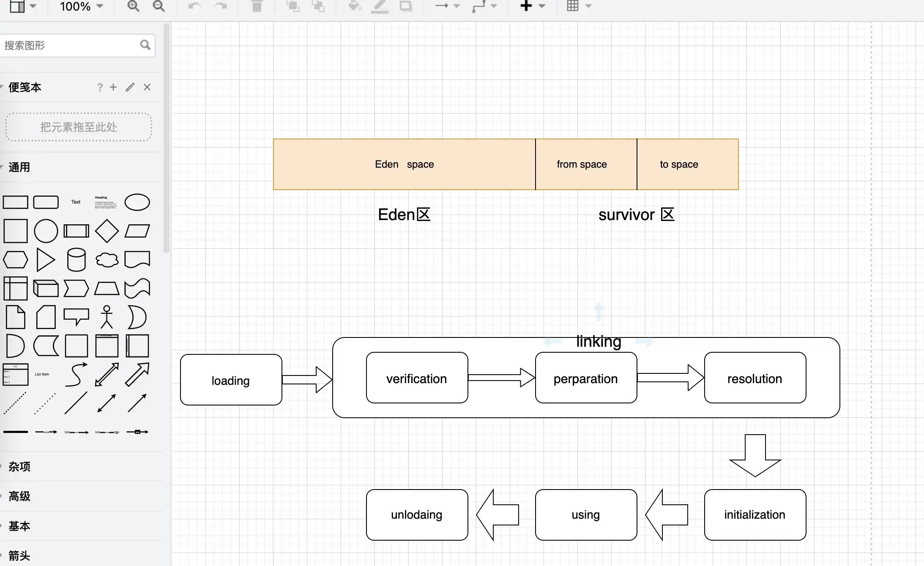The width and height of the screenshot is (924, 566).
Task: Collapse the 通用 shape category
Action: (x=19, y=167)
